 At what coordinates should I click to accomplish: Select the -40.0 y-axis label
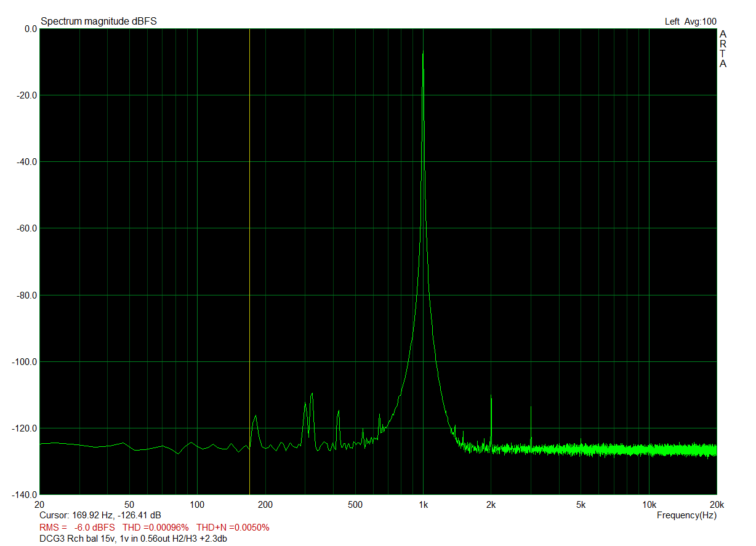click(x=26, y=162)
